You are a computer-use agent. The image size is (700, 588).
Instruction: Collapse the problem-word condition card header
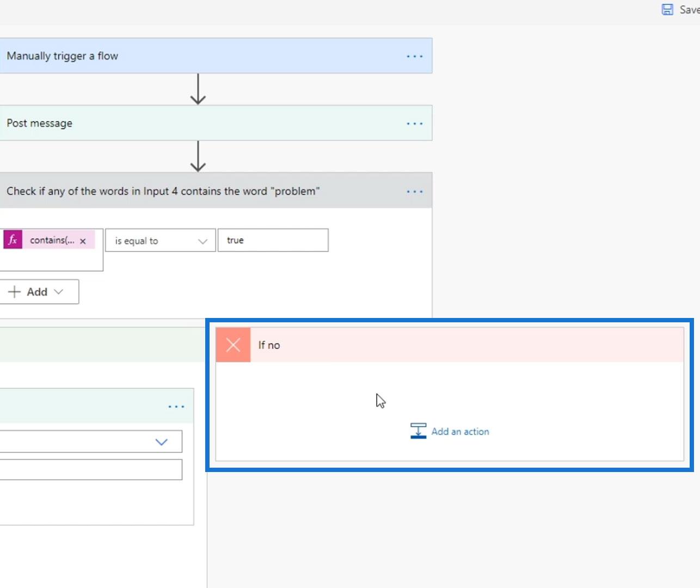coord(216,191)
